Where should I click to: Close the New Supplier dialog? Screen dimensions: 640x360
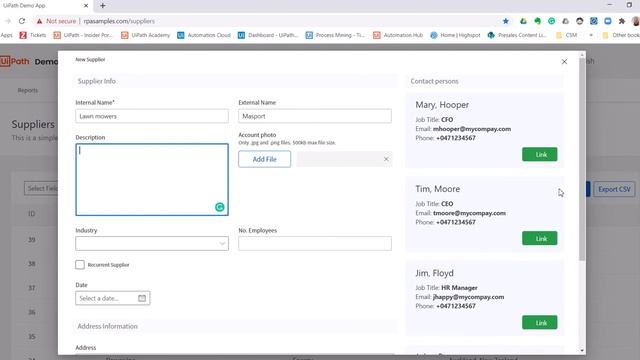click(564, 62)
